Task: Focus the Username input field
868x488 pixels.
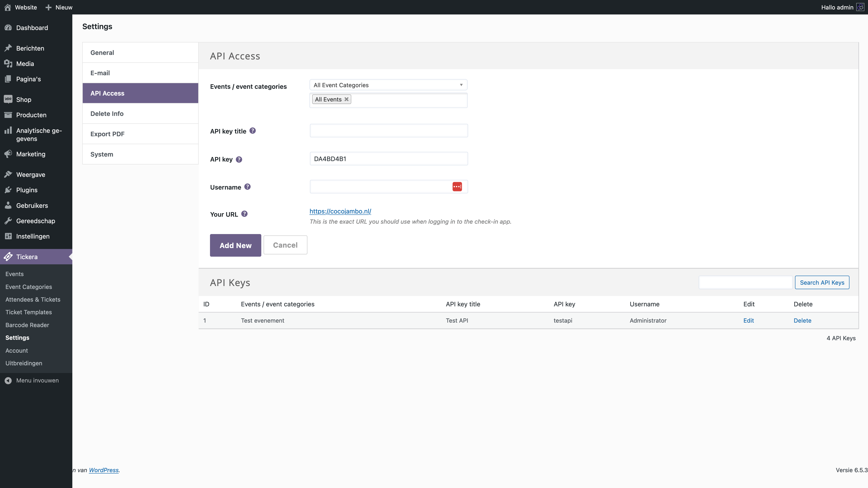Action: [389, 187]
